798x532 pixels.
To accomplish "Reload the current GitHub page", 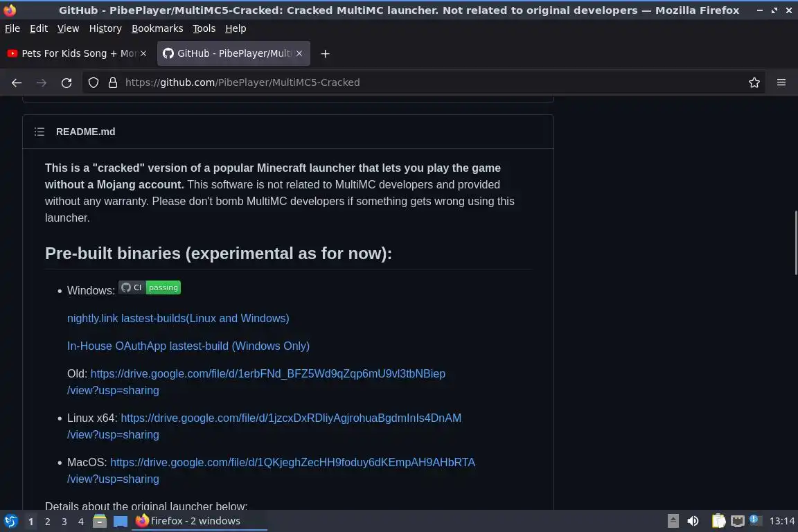I will click(x=66, y=82).
